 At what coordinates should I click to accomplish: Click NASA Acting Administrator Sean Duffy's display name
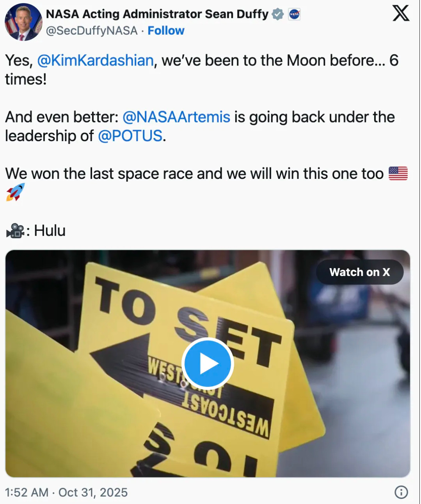(x=155, y=13)
